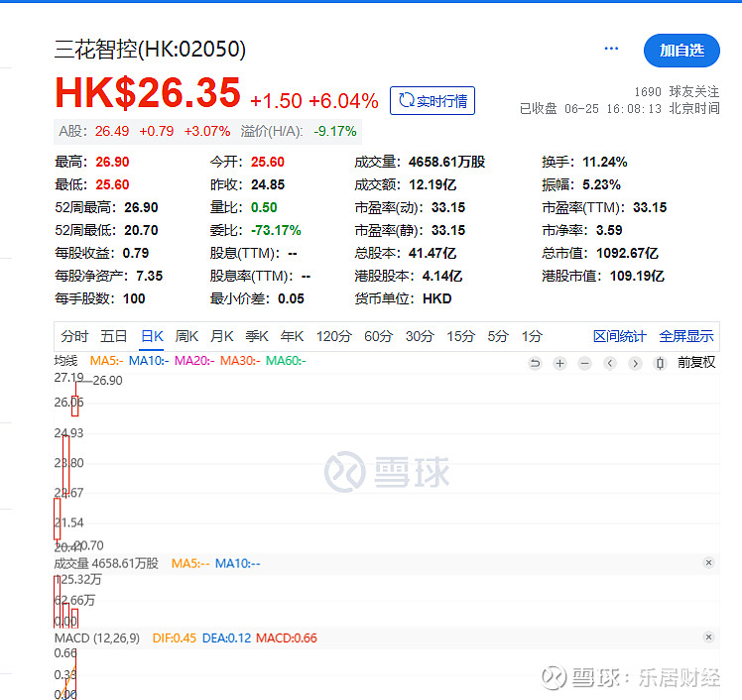Switch to the 5分 interval tab
Image resolution: width=742 pixels, height=700 pixels.
pyautogui.click(x=498, y=336)
